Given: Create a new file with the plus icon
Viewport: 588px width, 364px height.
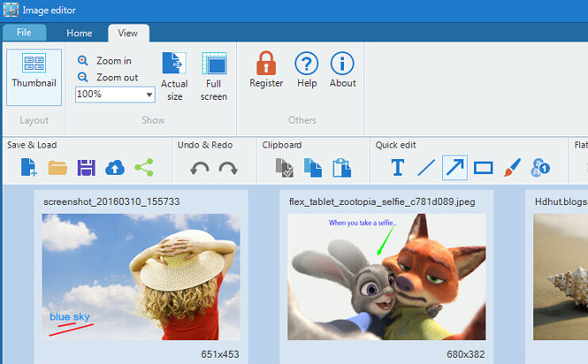Looking at the screenshot, I should [28, 167].
